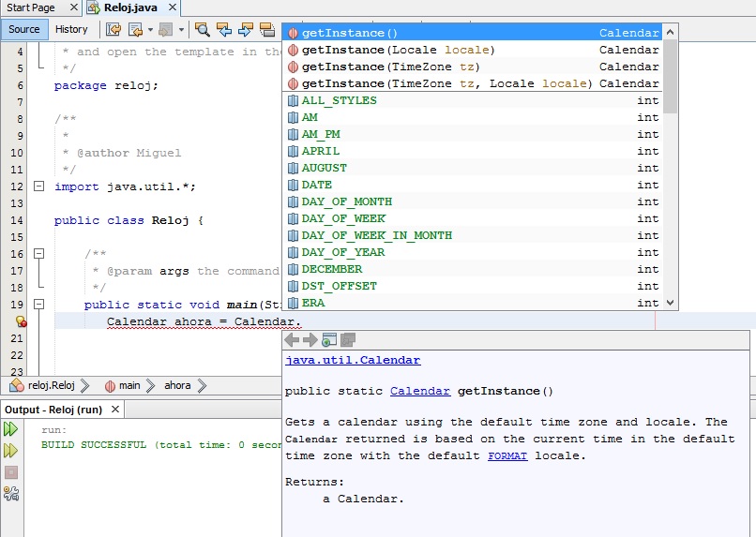Switch editor to History view
Image resolution: width=756 pixels, height=537 pixels.
tap(71, 29)
